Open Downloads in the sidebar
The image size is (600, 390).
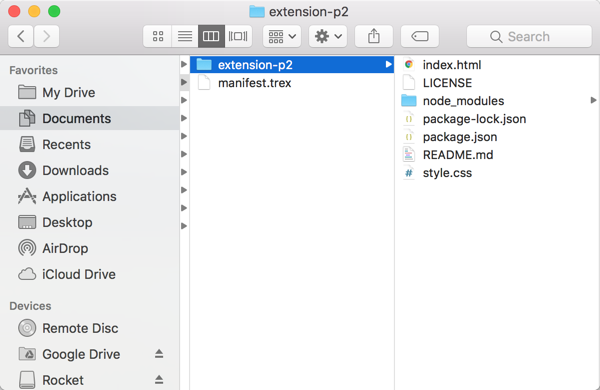[x=90, y=170]
